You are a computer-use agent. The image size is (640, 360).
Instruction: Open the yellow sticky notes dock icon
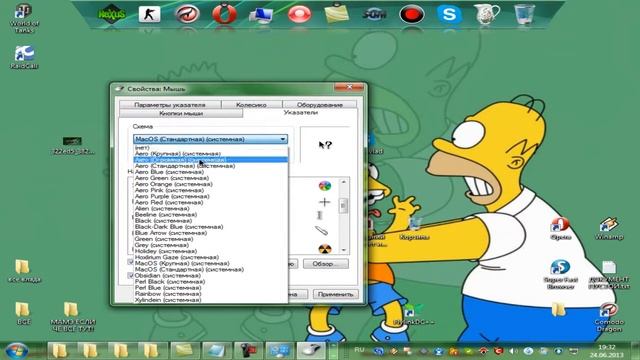[337, 13]
